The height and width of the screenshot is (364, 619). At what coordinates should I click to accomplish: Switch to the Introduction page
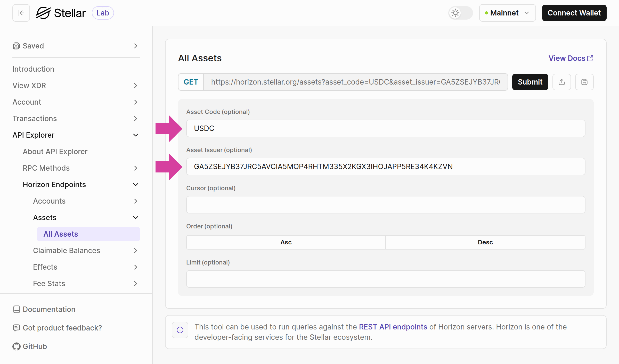tap(33, 69)
